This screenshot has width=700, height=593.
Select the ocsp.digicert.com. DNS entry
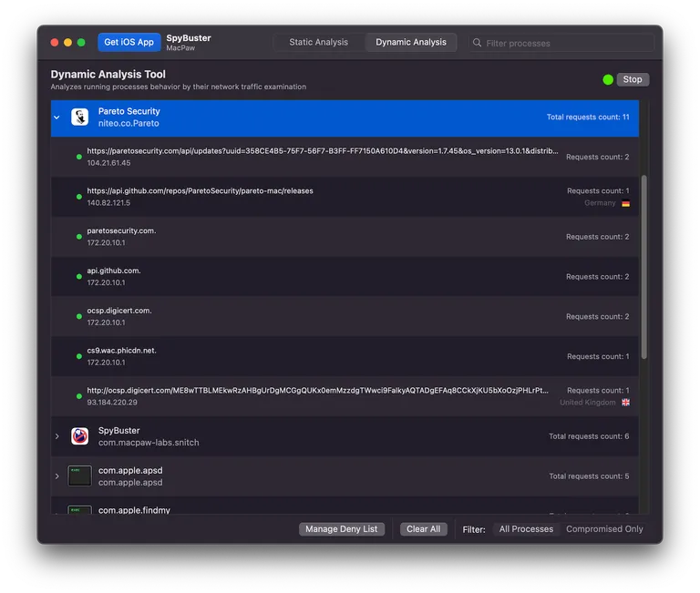[345, 316]
